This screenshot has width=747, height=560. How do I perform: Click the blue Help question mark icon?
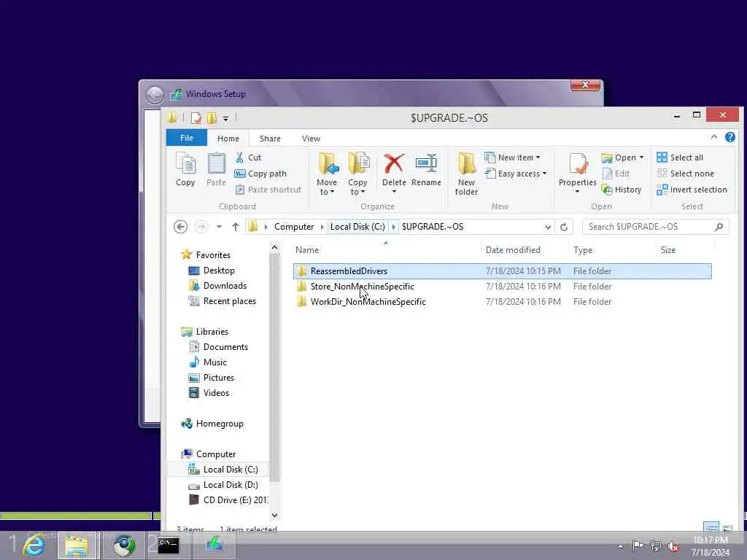729,137
